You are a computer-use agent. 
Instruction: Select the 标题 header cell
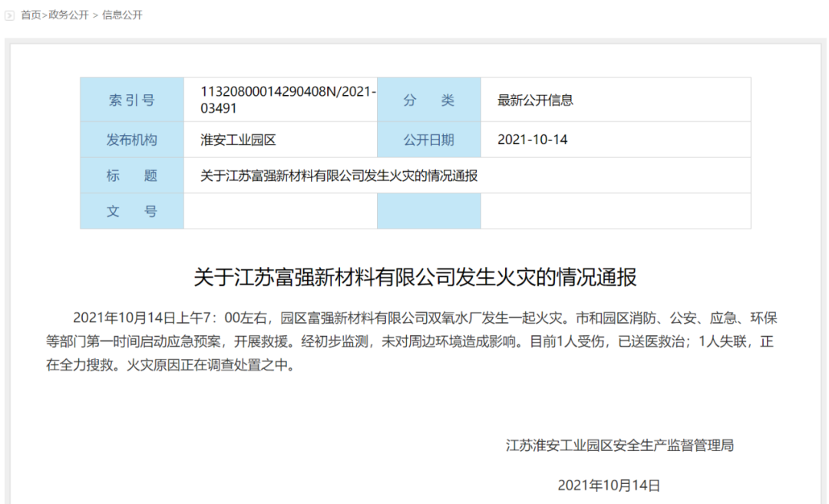(x=131, y=175)
